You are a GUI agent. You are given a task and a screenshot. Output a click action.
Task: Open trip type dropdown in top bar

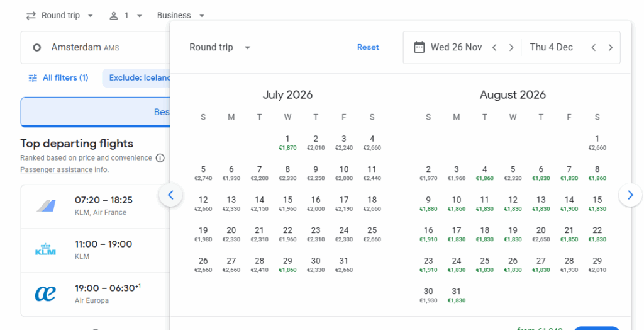(60, 16)
